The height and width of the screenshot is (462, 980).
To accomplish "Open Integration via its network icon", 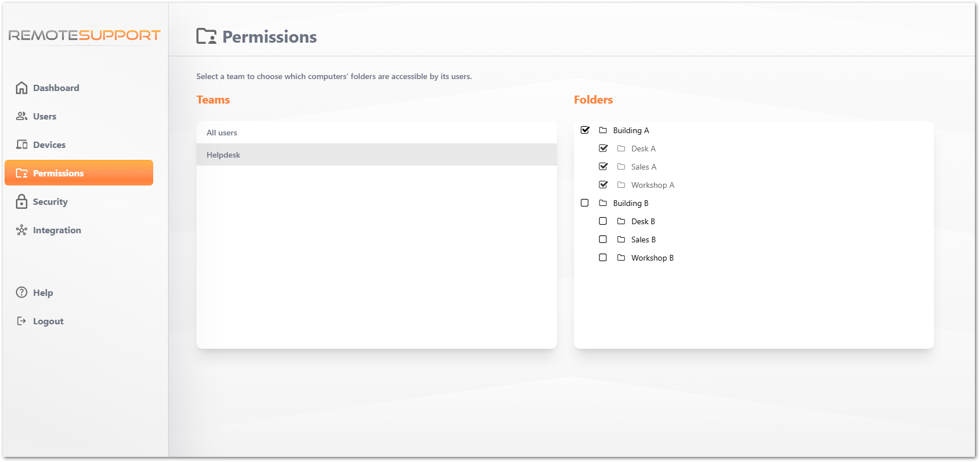I will tap(22, 230).
